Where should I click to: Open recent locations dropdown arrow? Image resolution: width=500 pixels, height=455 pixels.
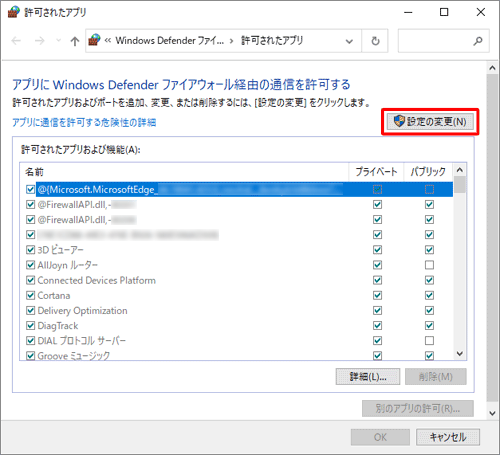(x=58, y=41)
